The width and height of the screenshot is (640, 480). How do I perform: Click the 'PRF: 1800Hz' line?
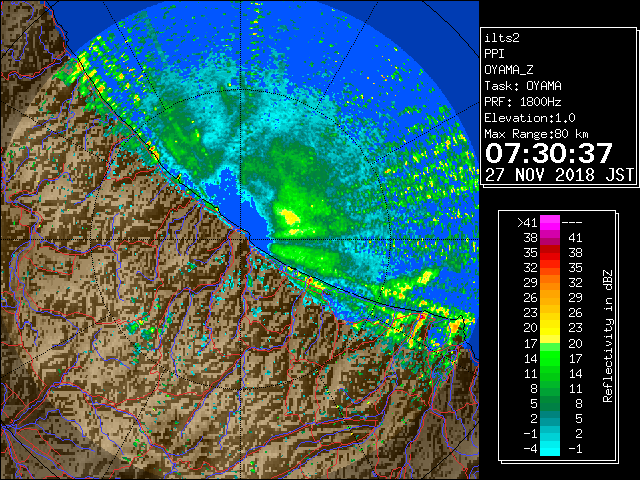click(523, 102)
